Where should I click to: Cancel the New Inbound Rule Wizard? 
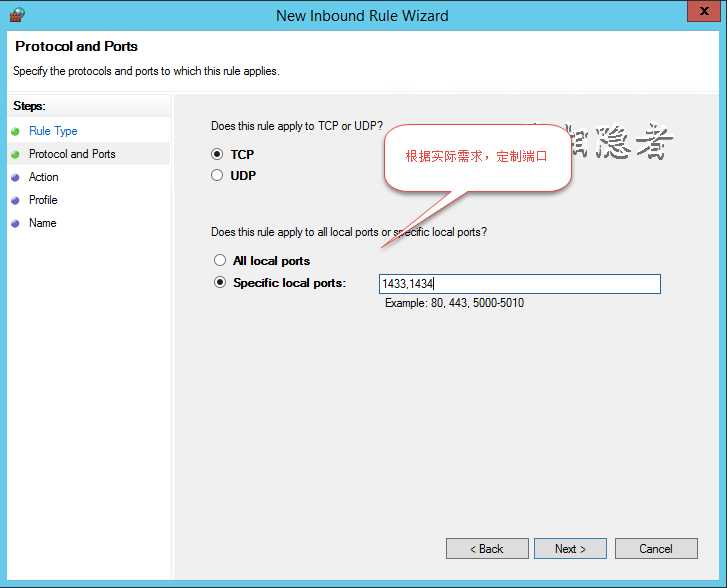pyautogui.click(x=656, y=549)
